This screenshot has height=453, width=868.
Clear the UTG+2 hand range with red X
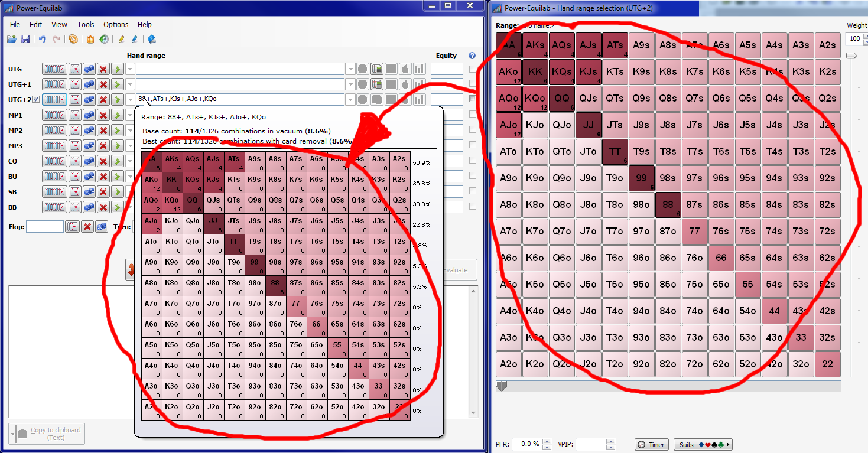[x=103, y=100]
